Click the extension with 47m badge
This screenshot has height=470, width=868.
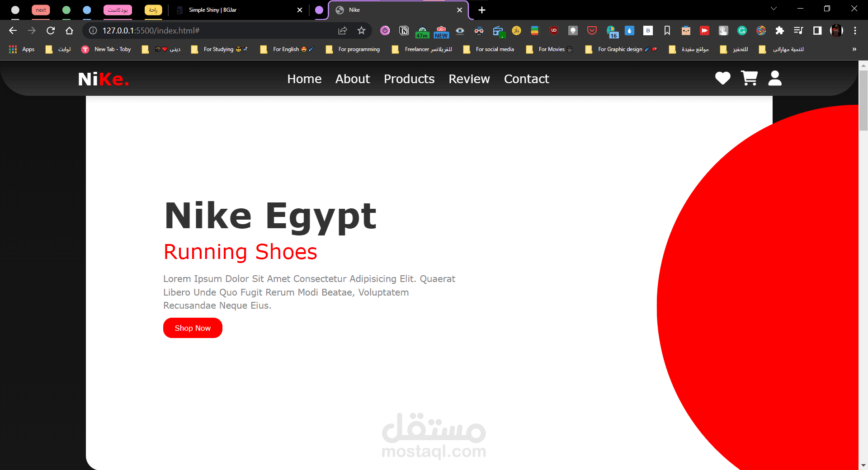[x=422, y=32]
